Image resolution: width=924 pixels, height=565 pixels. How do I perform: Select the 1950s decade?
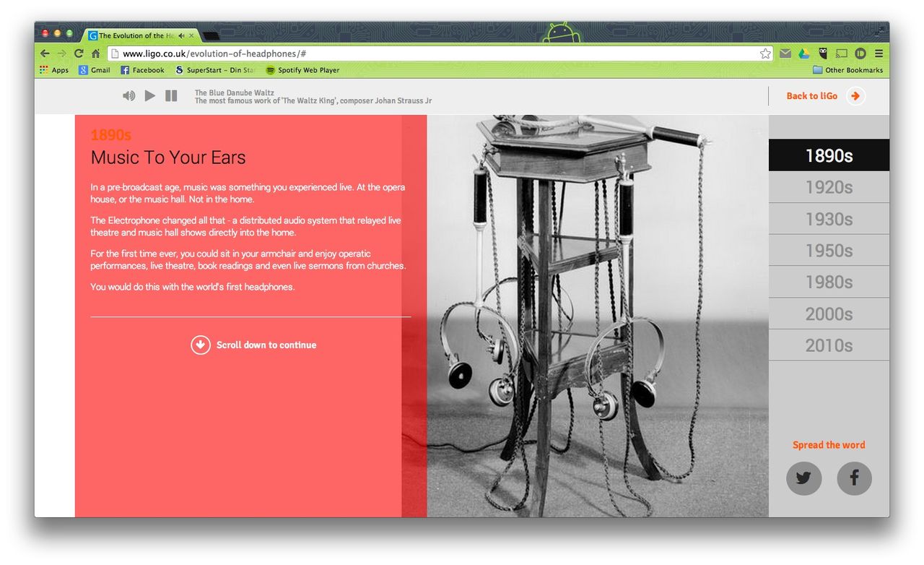point(829,251)
